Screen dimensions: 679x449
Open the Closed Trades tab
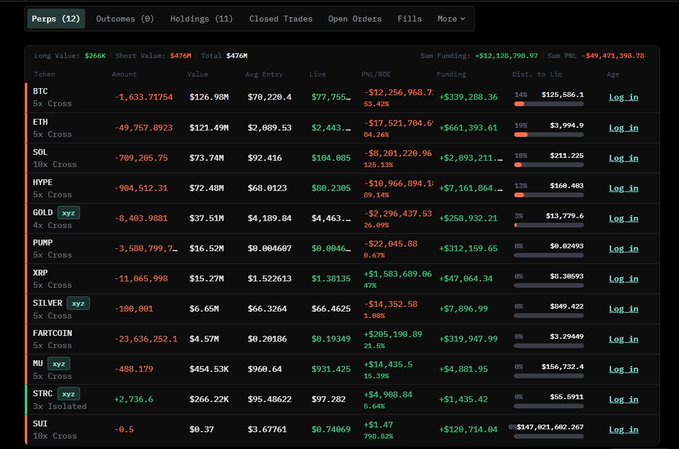point(281,19)
